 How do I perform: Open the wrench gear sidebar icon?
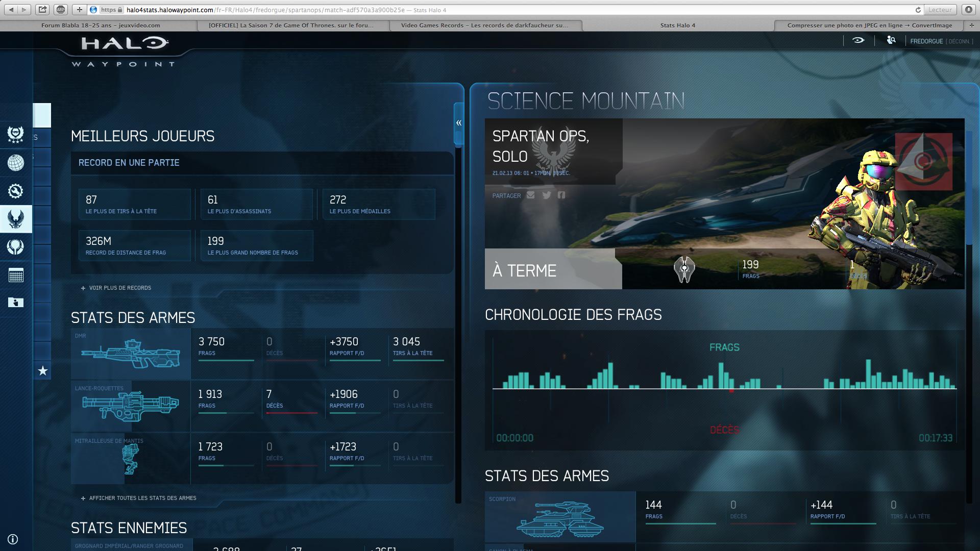(x=16, y=191)
